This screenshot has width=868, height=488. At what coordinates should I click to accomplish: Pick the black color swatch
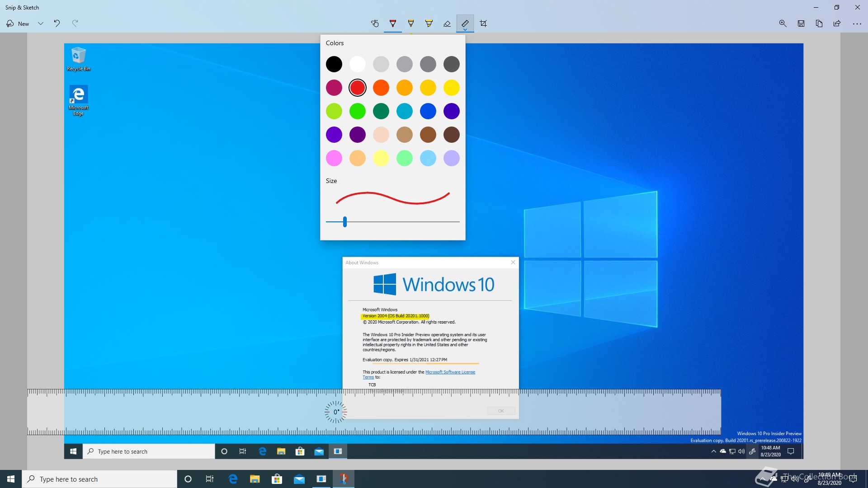click(x=334, y=64)
